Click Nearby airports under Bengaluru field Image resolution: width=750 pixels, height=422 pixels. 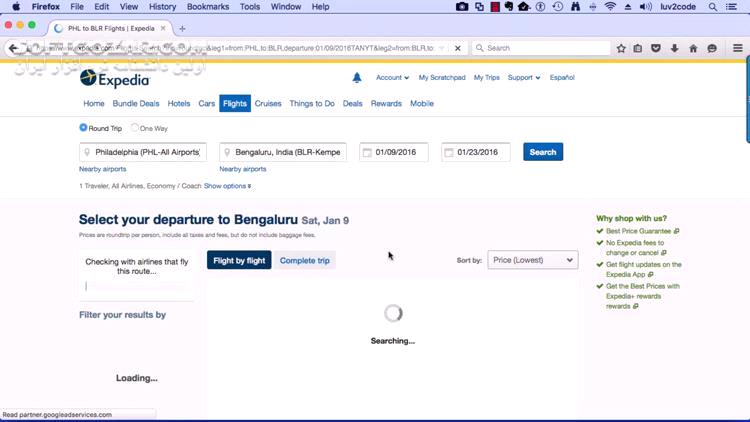click(x=243, y=169)
